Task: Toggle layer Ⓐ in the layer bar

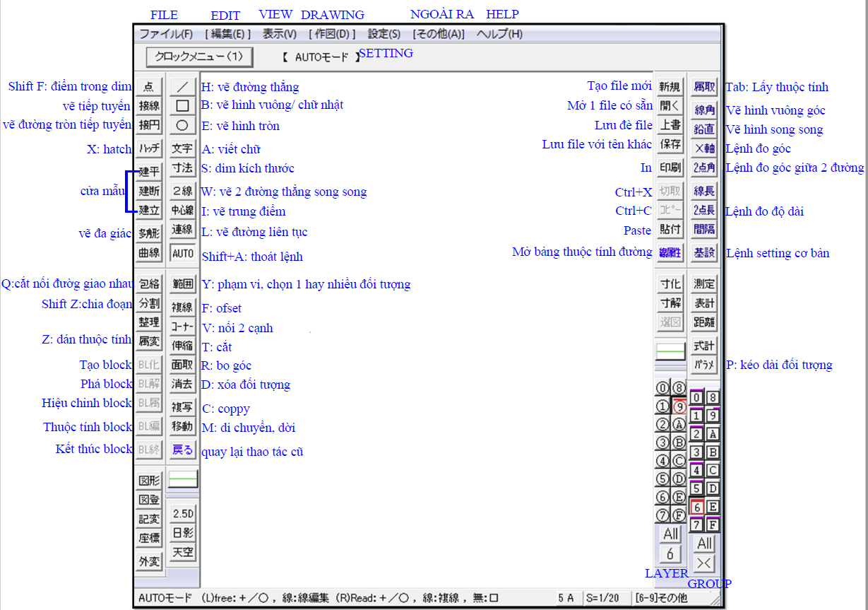Action: click(x=679, y=425)
